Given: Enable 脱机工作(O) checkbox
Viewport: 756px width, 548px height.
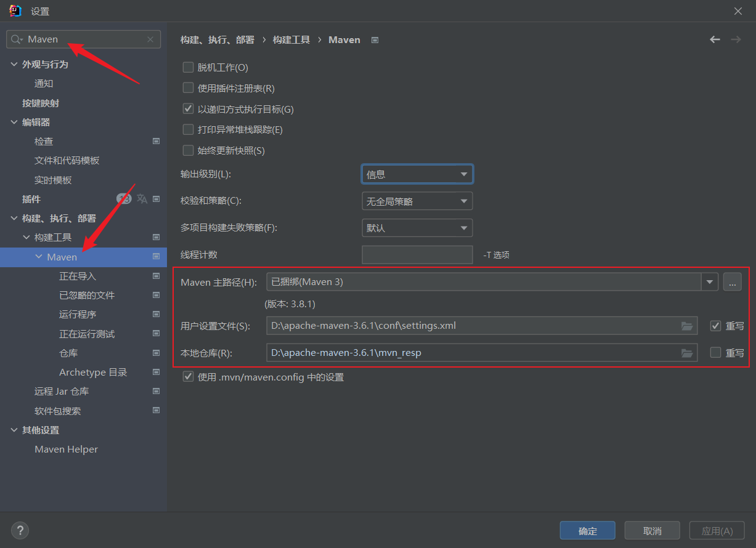Looking at the screenshot, I should pos(189,67).
